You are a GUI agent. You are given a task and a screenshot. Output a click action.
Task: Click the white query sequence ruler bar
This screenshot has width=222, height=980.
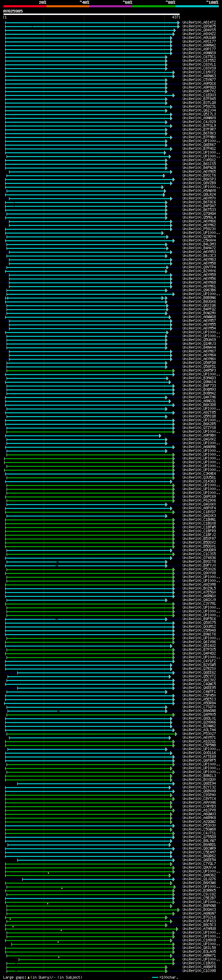[92, 14]
